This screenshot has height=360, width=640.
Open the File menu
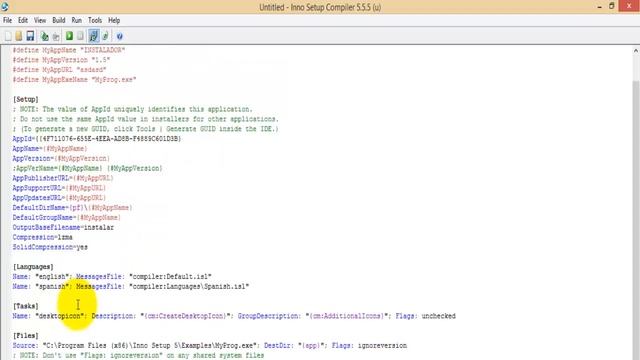pos(7,20)
